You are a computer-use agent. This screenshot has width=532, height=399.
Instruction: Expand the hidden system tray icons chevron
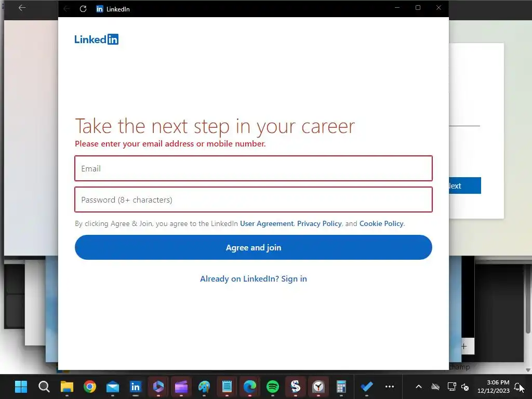tap(419, 387)
